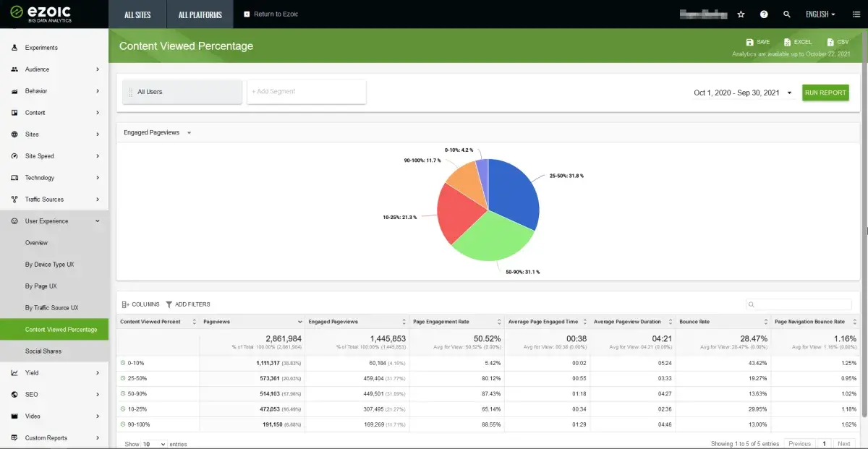Click the Ezoic logo
The image size is (868, 449).
pos(41,14)
